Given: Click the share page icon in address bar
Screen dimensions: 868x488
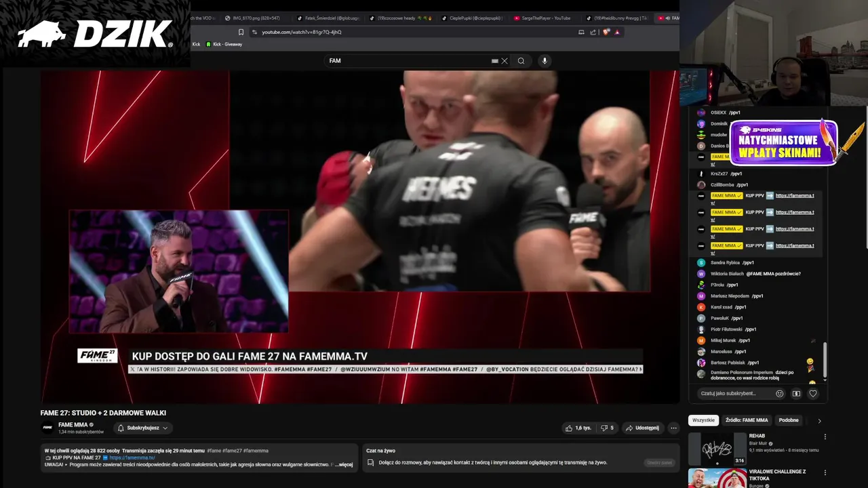Looking at the screenshot, I should [593, 32].
